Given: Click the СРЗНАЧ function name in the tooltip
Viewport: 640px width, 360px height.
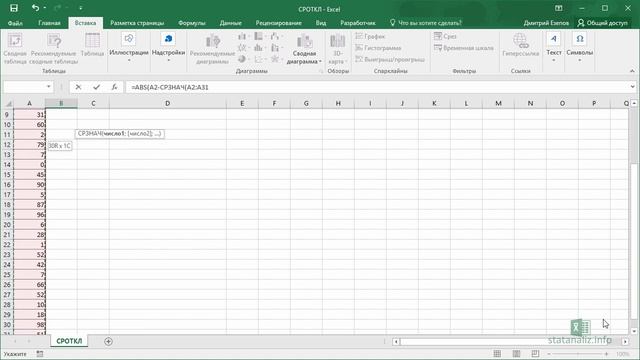Looking at the screenshot, I should click(89, 133).
